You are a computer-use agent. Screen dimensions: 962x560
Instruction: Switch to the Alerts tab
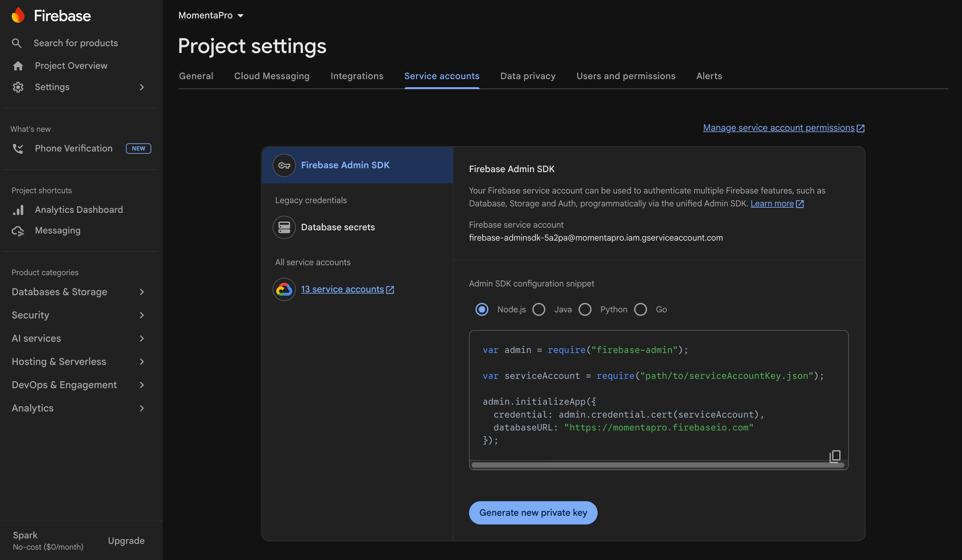pyautogui.click(x=709, y=76)
